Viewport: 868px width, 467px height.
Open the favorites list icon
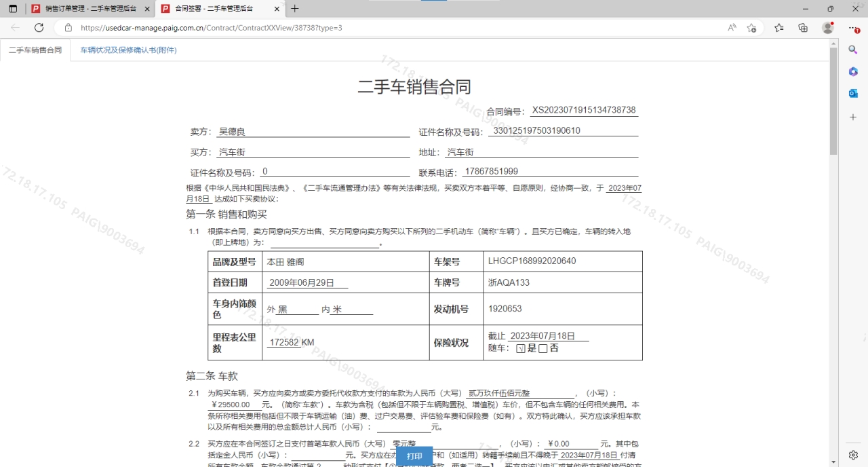[778, 28]
